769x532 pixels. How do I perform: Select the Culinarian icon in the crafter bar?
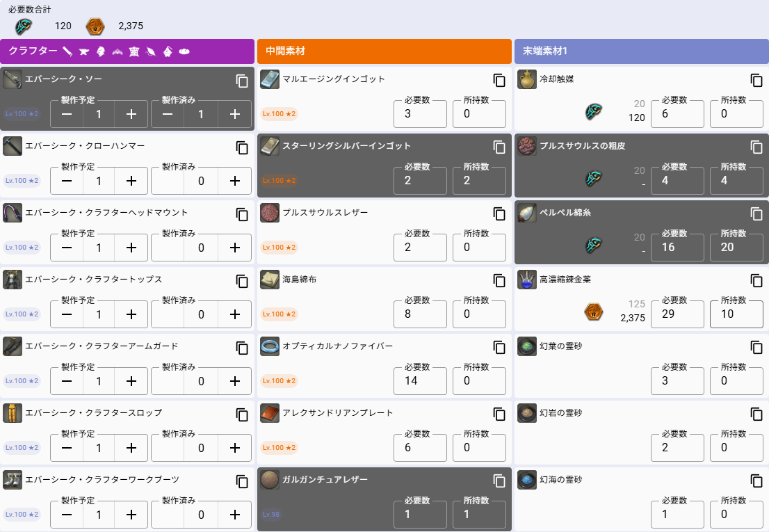click(x=184, y=51)
